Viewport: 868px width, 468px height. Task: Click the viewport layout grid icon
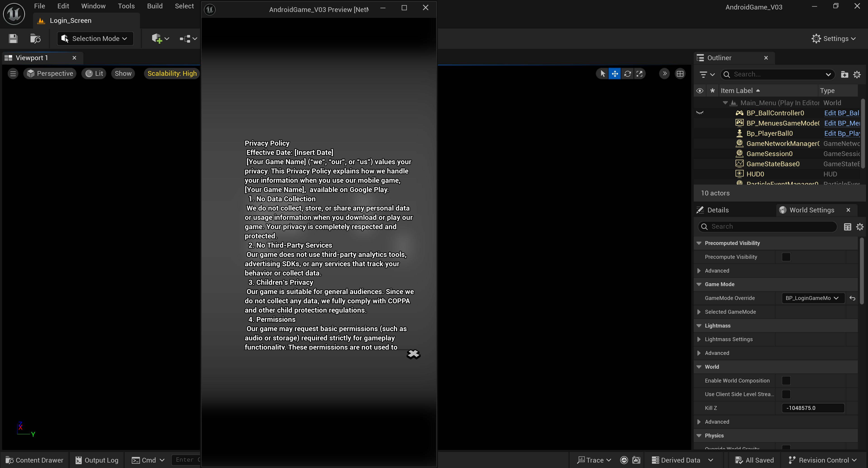click(x=680, y=74)
